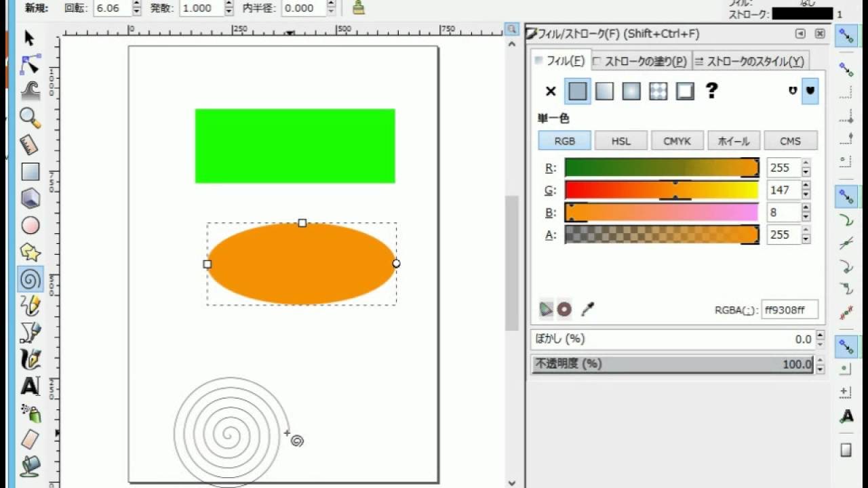The height and width of the screenshot is (488, 868).
Task: Select the Node edit tool
Action: [x=31, y=64]
